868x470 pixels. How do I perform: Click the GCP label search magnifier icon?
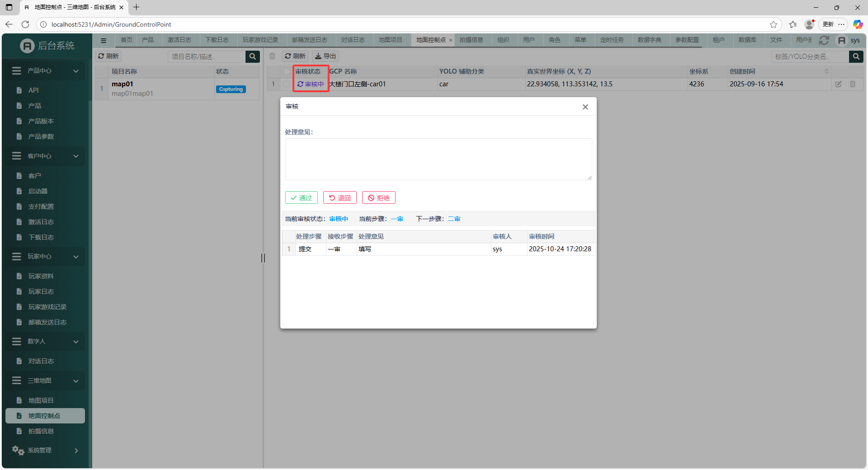(856, 56)
